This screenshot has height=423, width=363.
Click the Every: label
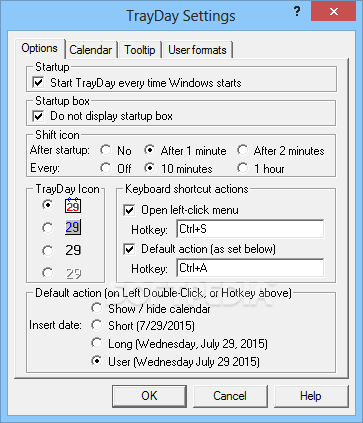pyautogui.click(x=45, y=168)
